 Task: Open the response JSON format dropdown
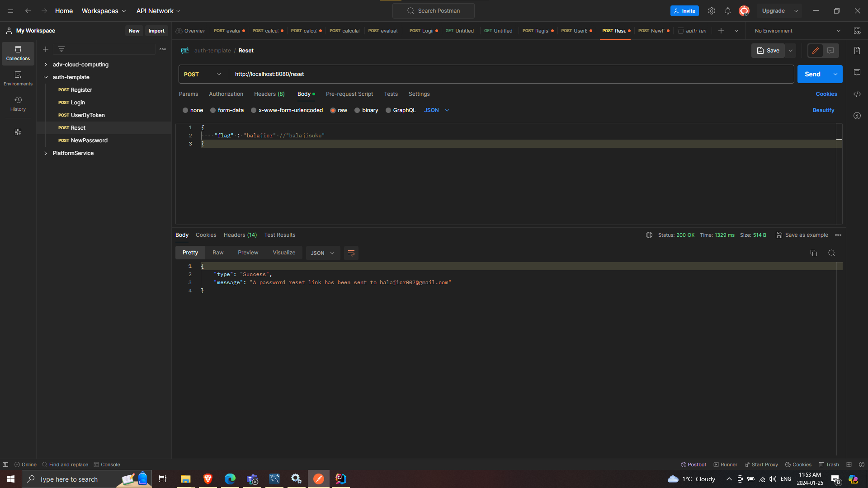(323, 253)
